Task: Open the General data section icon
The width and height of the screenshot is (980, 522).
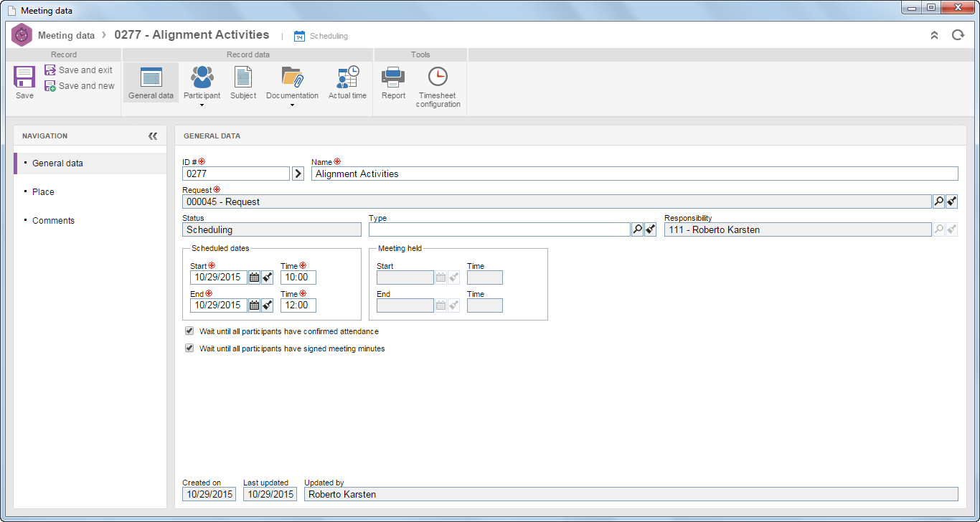Action: [151, 77]
